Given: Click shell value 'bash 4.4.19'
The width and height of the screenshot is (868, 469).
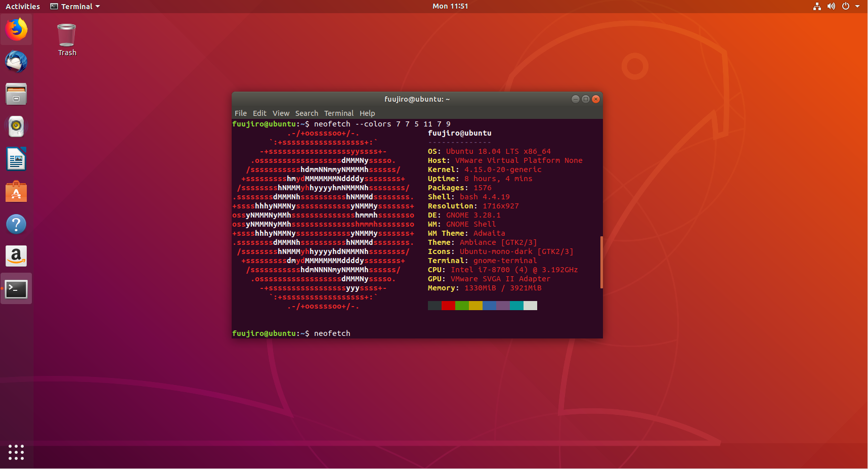Looking at the screenshot, I should pyautogui.click(x=485, y=197).
